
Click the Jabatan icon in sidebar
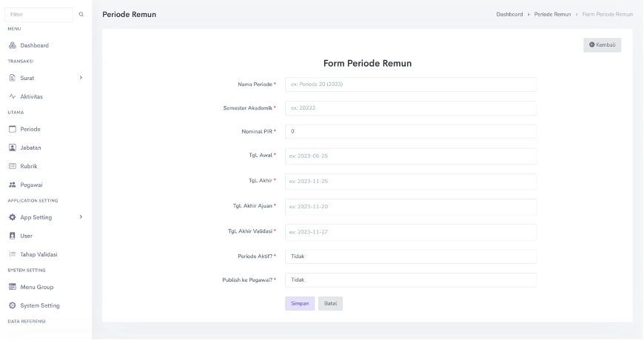click(12, 148)
